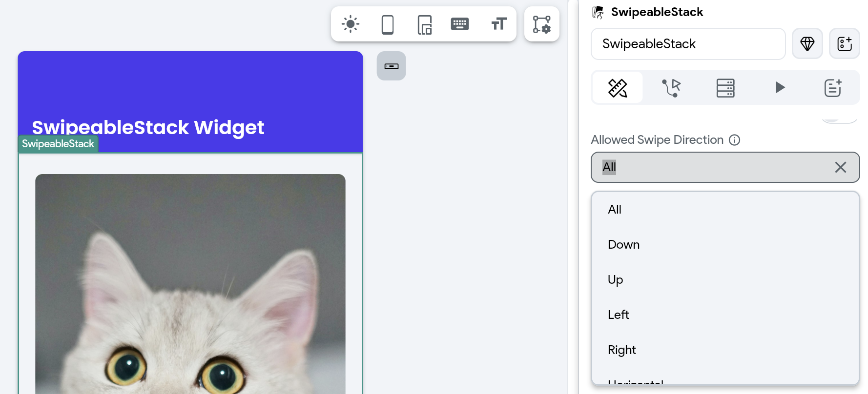Screen dimensions: 868x394
Task: Open the widget tree settings icon
Action: point(542,24)
